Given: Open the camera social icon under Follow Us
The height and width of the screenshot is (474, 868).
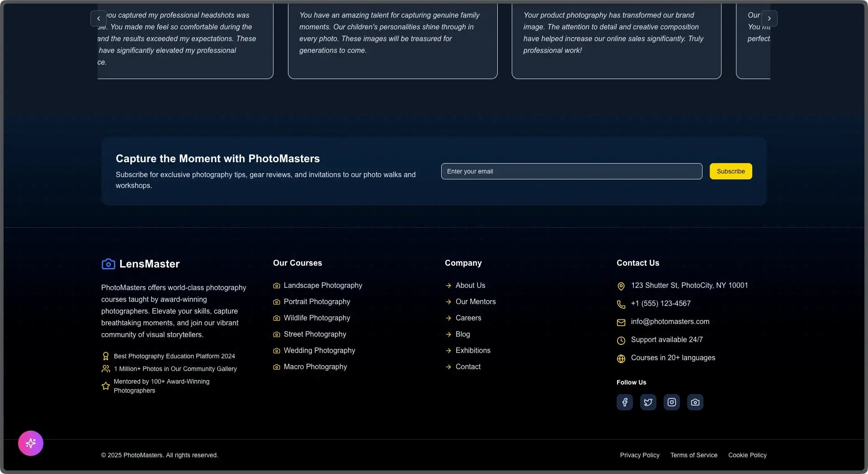Looking at the screenshot, I should (695, 402).
